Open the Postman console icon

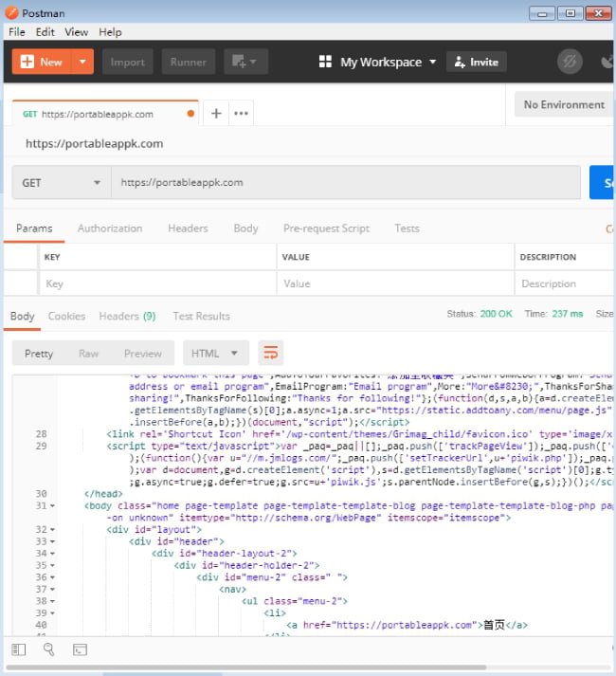[80, 649]
